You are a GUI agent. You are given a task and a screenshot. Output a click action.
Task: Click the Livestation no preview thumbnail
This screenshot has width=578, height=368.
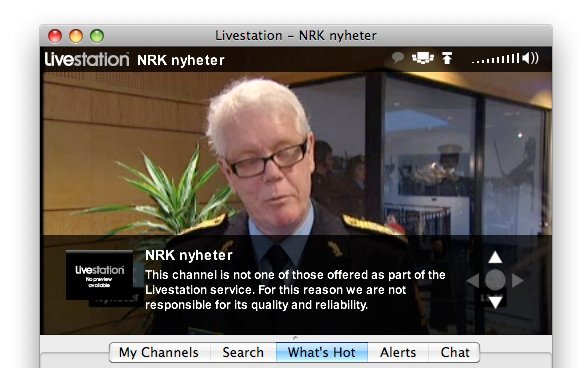pos(100,275)
